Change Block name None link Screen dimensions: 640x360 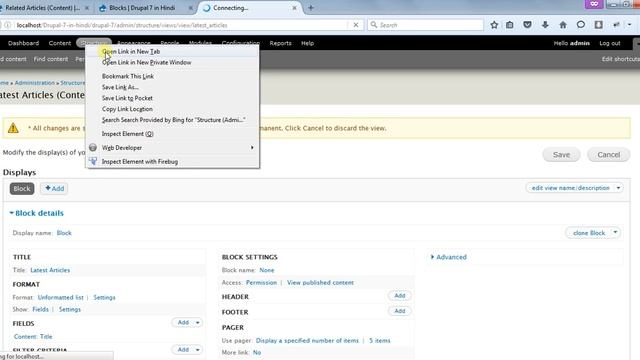(x=267, y=270)
